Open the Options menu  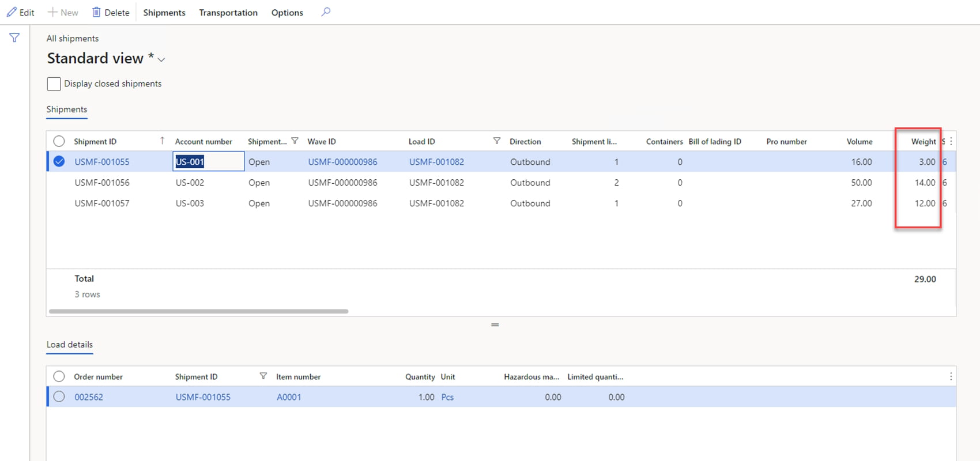click(287, 13)
